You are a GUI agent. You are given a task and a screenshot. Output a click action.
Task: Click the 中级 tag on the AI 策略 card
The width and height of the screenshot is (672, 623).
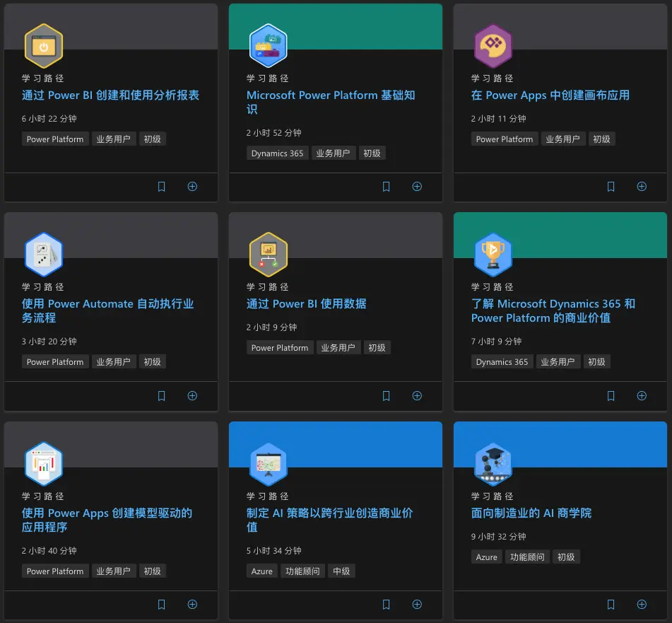(341, 571)
